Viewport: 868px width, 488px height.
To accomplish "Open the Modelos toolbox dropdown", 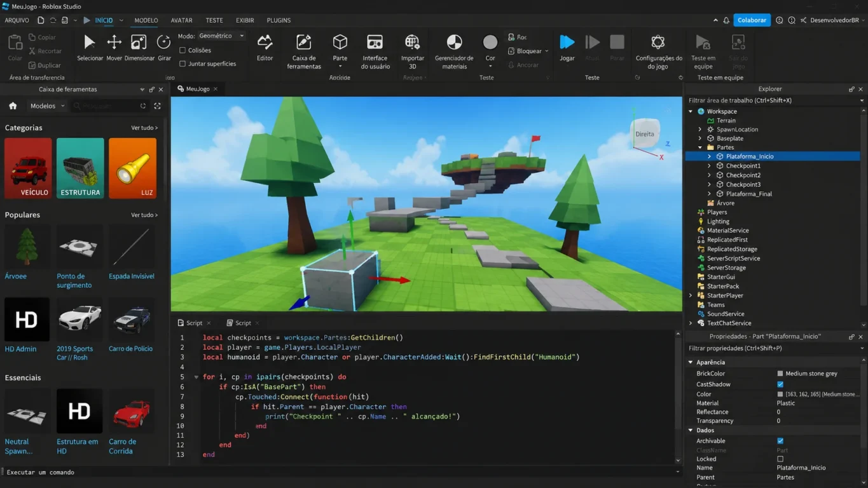I will (x=47, y=106).
